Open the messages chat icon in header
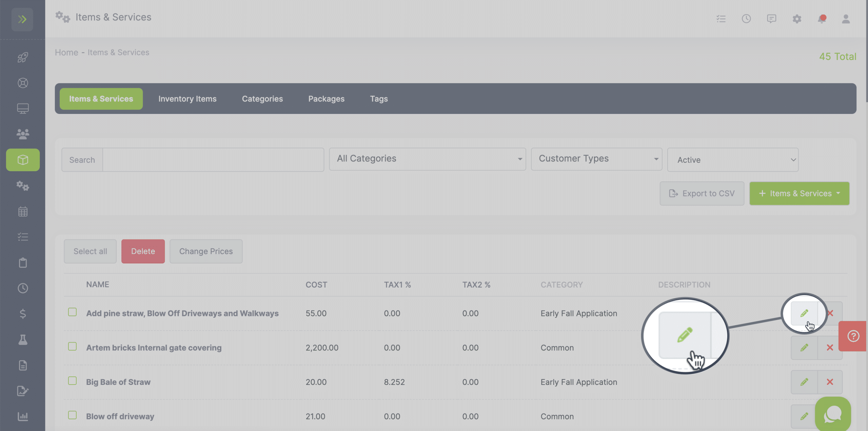 (x=772, y=19)
